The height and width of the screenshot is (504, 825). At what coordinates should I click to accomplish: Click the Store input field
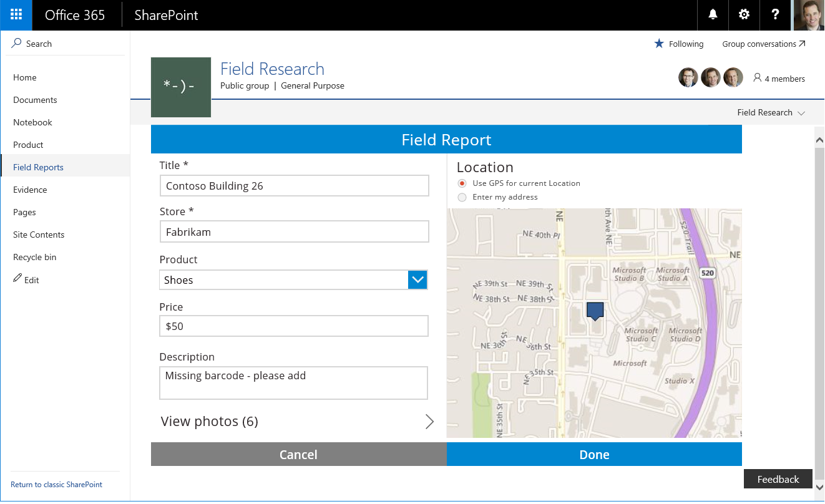pyautogui.click(x=294, y=231)
